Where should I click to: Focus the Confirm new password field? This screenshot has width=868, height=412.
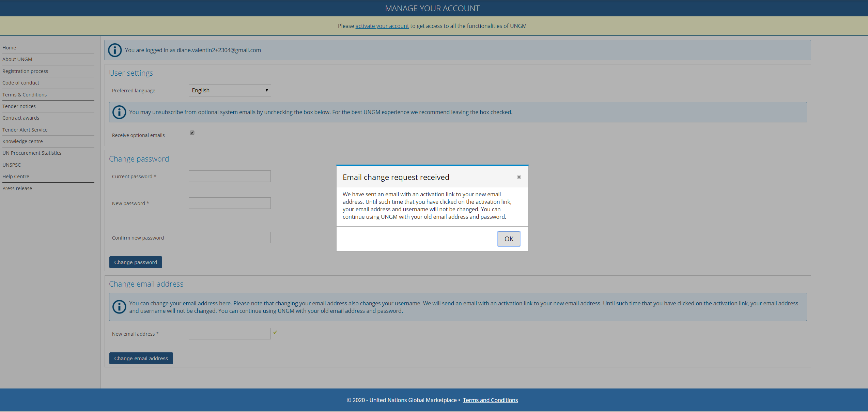point(230,238)
